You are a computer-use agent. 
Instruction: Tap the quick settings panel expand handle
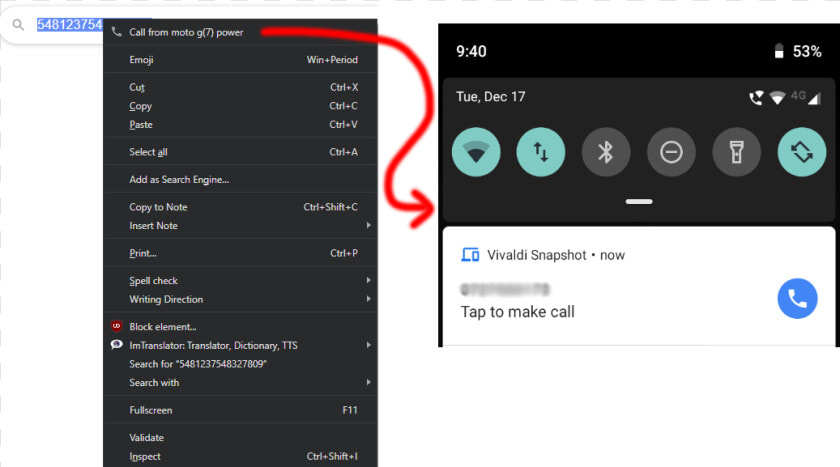click(639, 201)
